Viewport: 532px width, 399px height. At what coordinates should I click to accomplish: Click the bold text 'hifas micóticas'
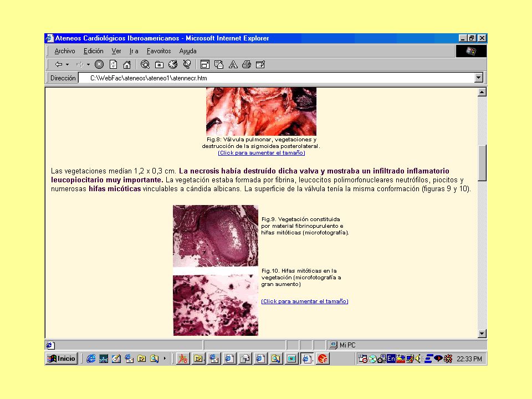coord(115,188)
